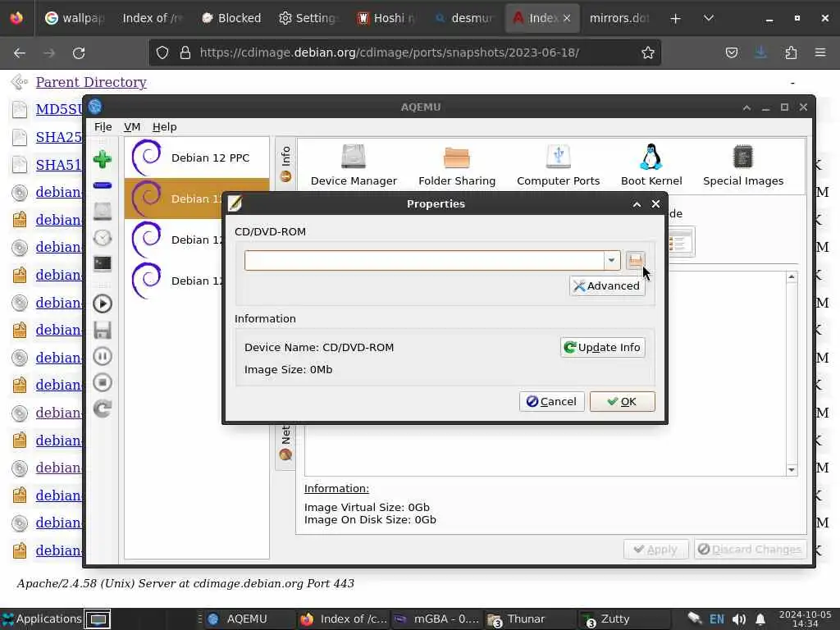Start the VM with the play icon
Viewport: 840px width, 630px height.
[x=103, y=304]
